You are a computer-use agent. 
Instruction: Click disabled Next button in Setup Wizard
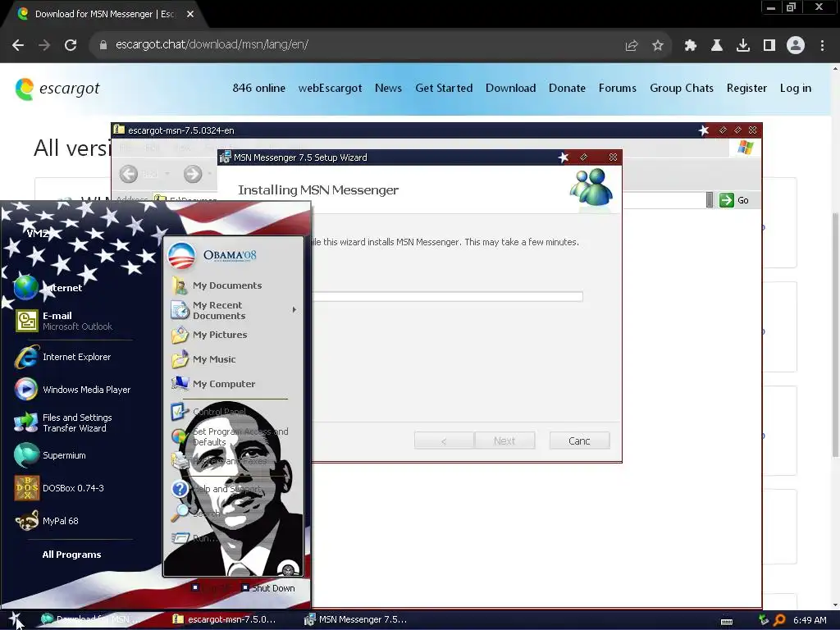click(x=504, y=441)
